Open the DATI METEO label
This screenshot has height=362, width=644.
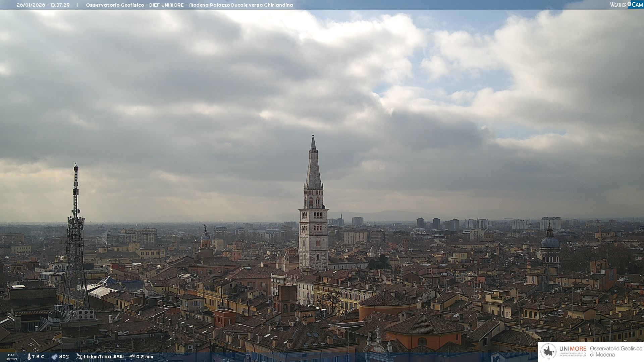(x=12, y=357)
